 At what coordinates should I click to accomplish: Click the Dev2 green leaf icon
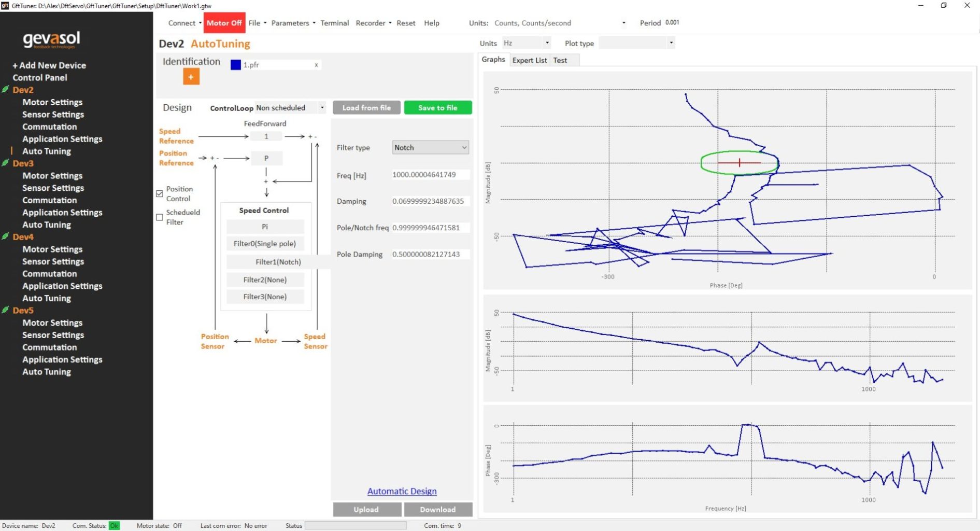coord(6,89)
